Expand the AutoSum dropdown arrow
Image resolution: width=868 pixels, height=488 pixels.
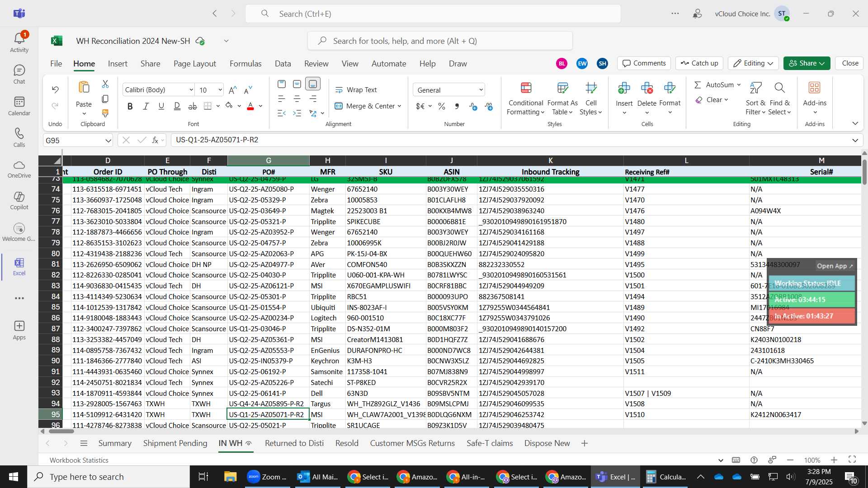pyautogui.click(x=739, y=85)
